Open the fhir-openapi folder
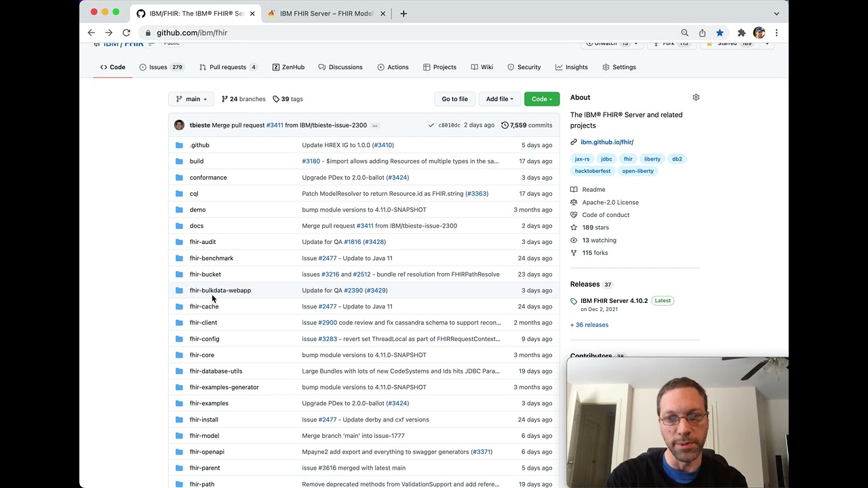This screenshot has width=868, height=488. (207, 451)
